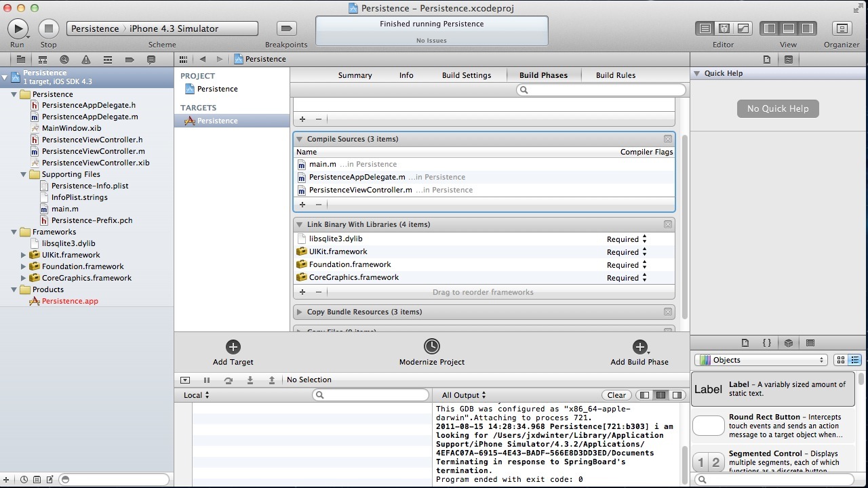
Task: Expand the Copy Bundle Resources section
Action: tap(299, 312)
